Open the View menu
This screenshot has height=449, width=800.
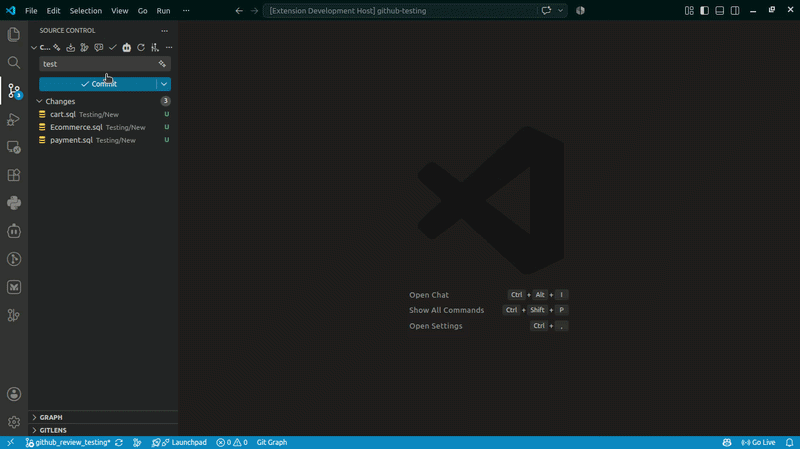(120, 10)
